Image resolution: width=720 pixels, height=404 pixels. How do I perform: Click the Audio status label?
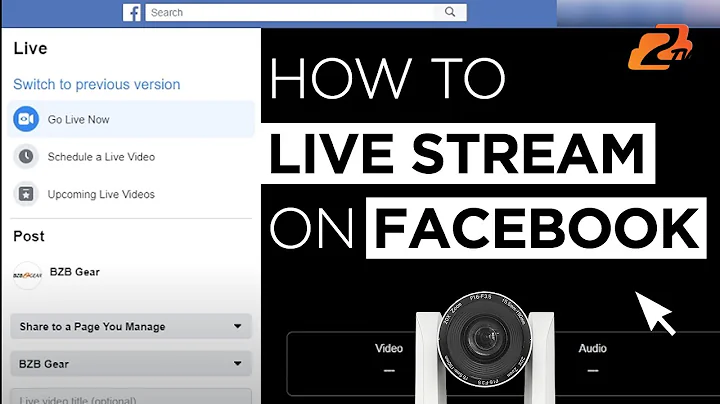point(592,348)
